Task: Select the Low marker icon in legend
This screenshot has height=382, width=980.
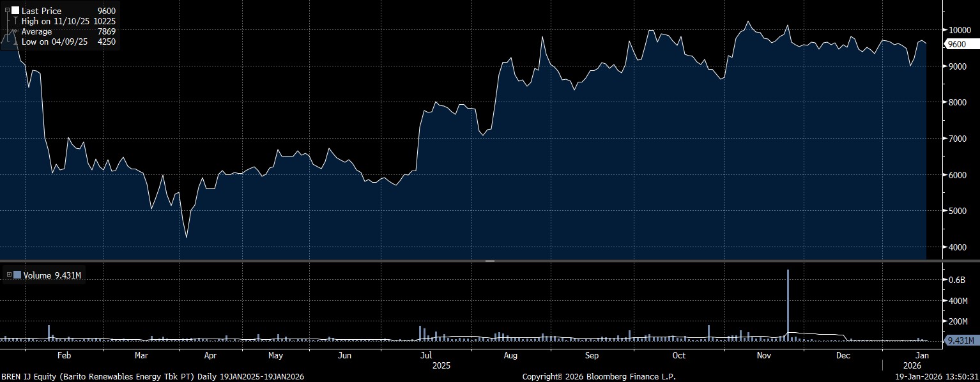Action: coord(15,42)
